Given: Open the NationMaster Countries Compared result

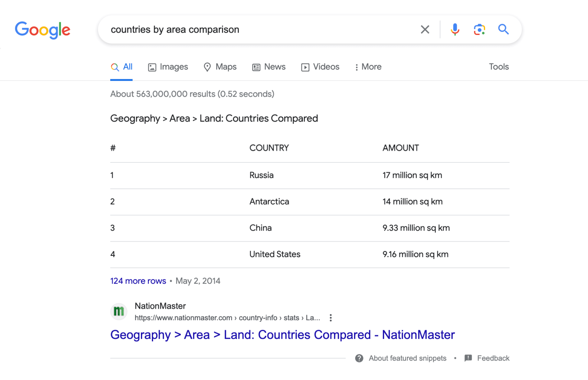Looking at the screenshot, I should (282, 334).
